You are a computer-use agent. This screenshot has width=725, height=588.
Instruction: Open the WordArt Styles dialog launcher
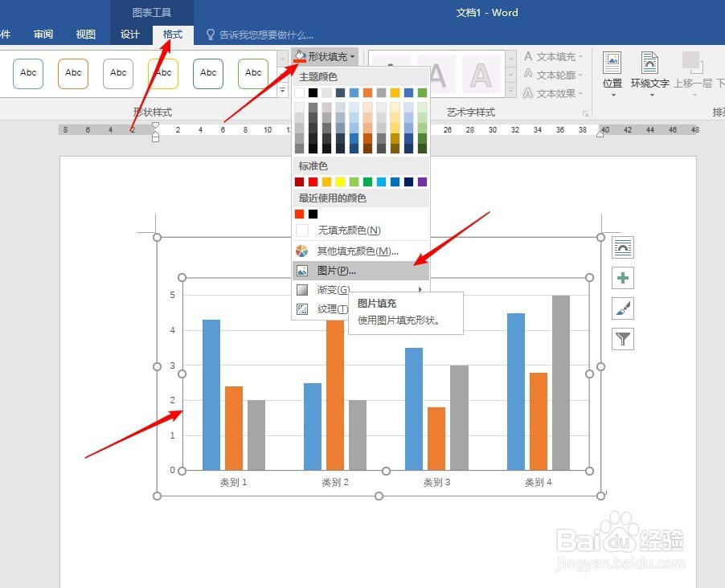(585, 113)
